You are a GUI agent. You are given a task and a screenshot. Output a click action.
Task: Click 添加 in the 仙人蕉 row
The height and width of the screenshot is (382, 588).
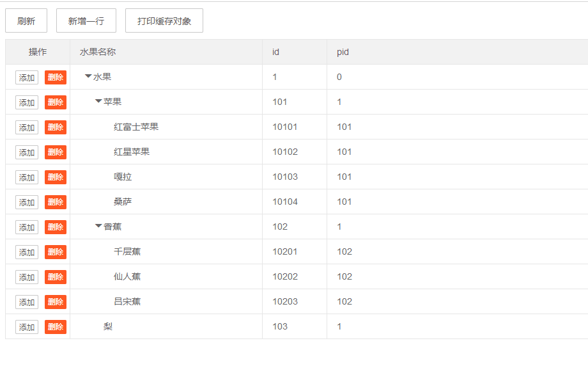(x=27, y=277)
